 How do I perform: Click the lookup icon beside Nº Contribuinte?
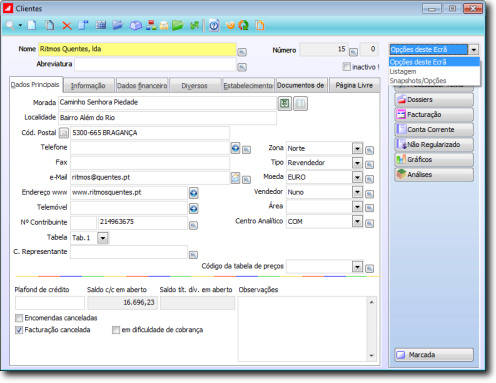[193, 226]
